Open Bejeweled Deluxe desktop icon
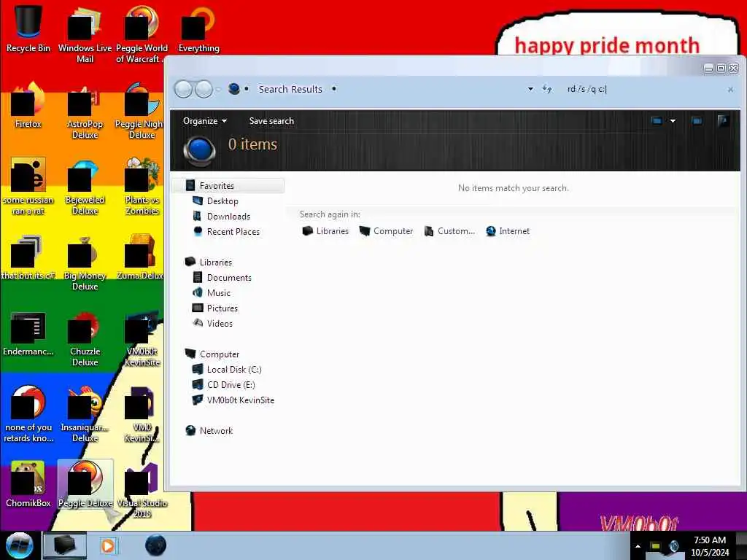747x560 pixels. pos(85,187)
